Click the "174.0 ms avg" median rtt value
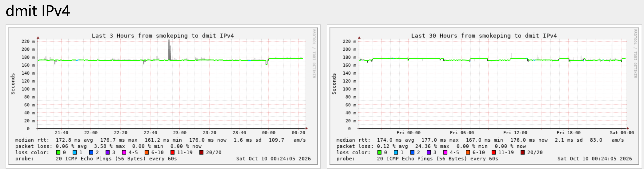This screenshot has width=644, height=169. [x=395, y=140]
